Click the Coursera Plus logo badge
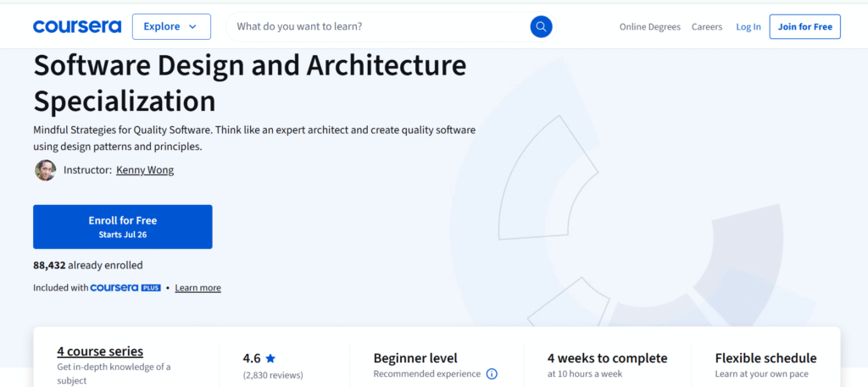 click(x=125, y=287)
